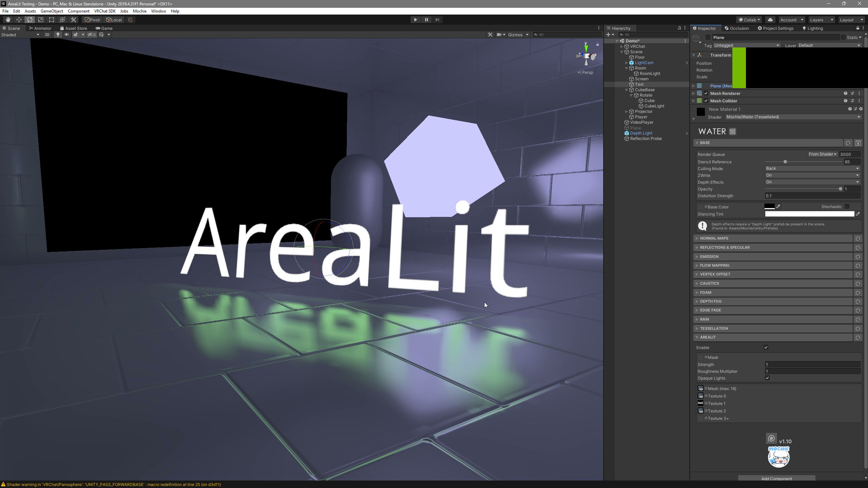Screen dimensions: 868x488
Task: Select the Move tool
Action: coord(19,20)
